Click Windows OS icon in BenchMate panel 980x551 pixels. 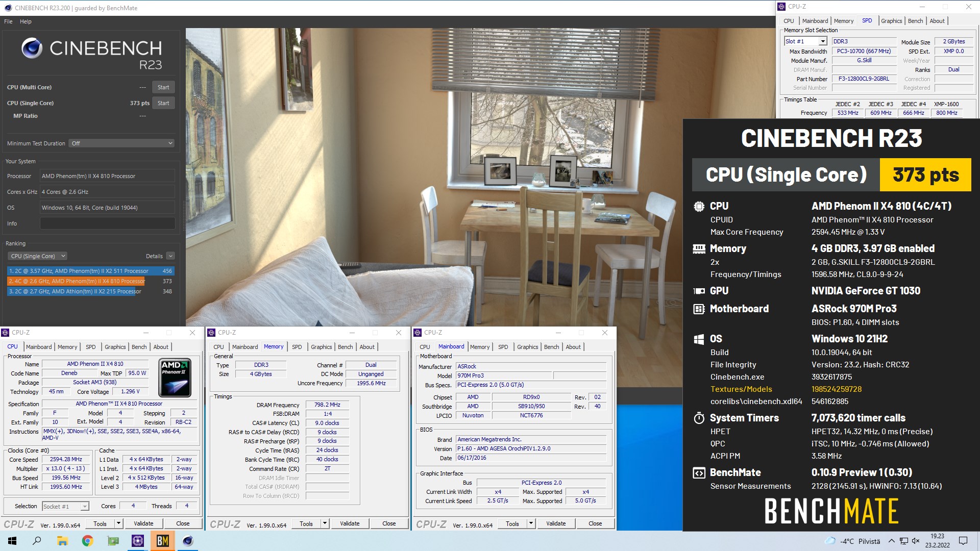coord(699,339)
